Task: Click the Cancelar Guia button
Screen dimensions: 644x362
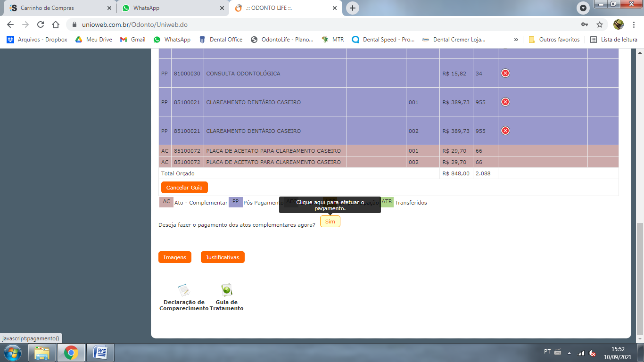Action: coord(184,188)
